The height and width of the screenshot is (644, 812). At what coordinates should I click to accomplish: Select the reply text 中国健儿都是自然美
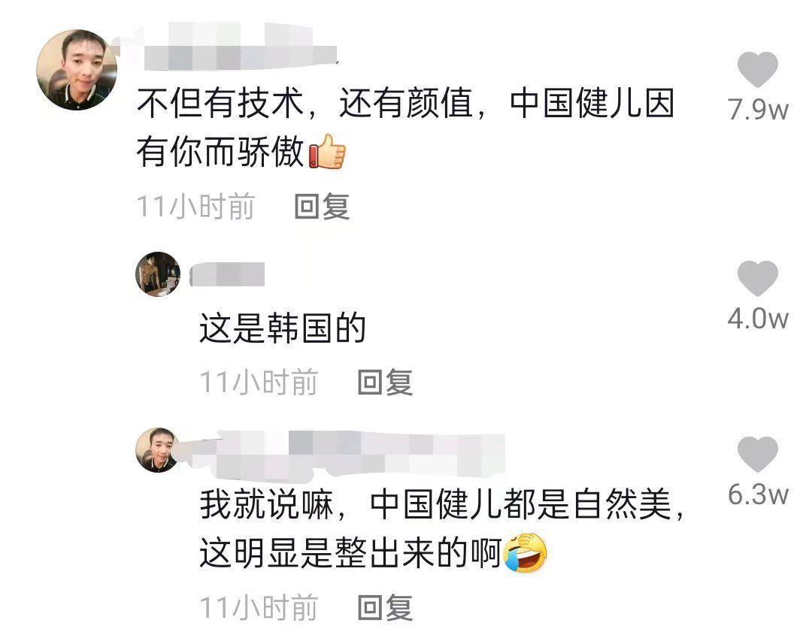coord(521,504)
